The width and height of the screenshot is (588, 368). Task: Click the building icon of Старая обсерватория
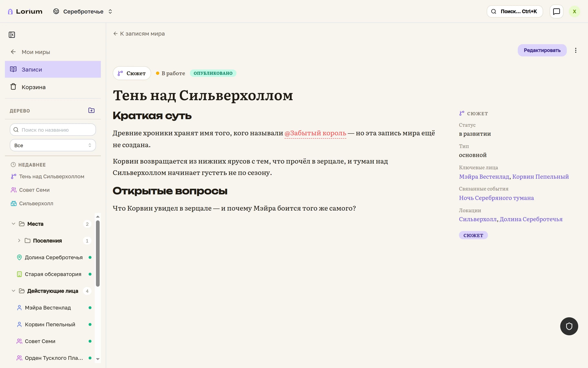point(19,274)
